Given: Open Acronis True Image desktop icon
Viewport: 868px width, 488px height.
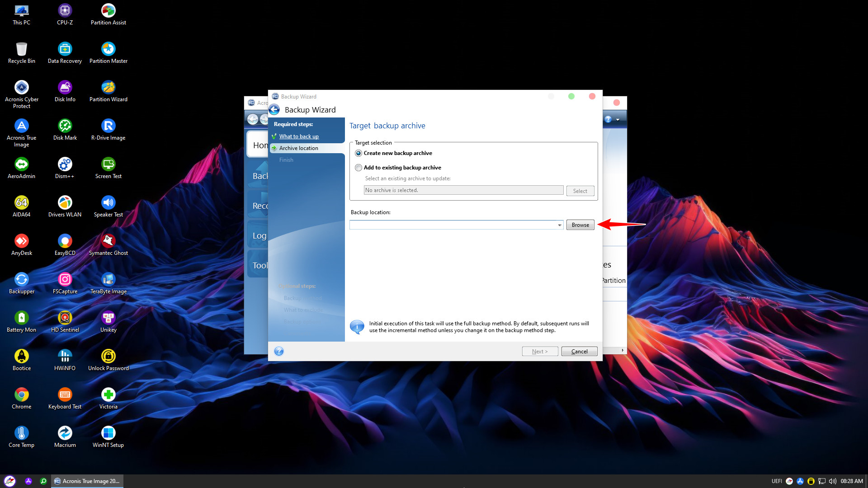Looking at the screenshot, I should (x=21, y=127).
